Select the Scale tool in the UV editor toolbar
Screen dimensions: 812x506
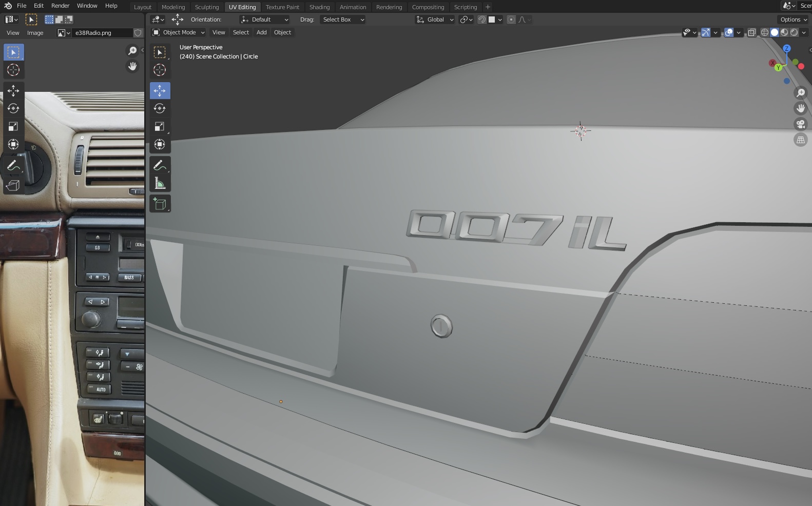click(13, 126)
